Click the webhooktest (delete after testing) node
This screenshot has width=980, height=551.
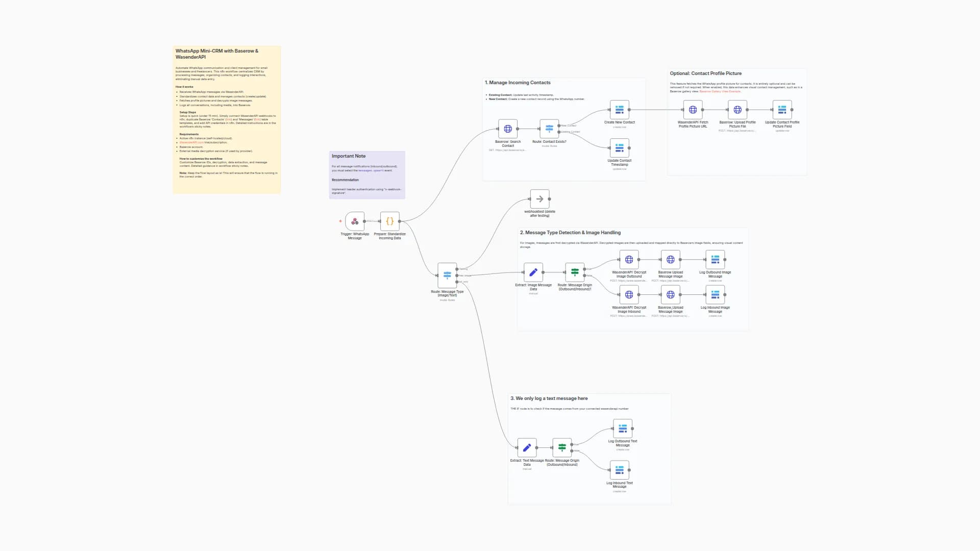coord(539,199)
